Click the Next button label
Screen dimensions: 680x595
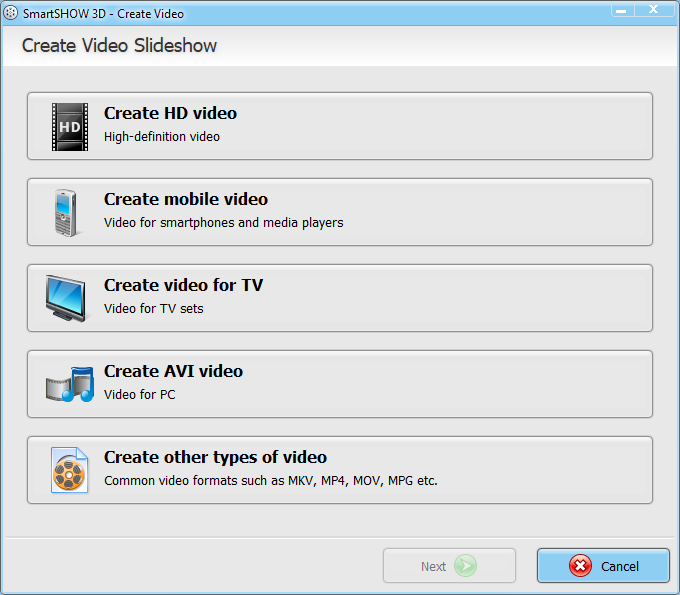point(433,566)
